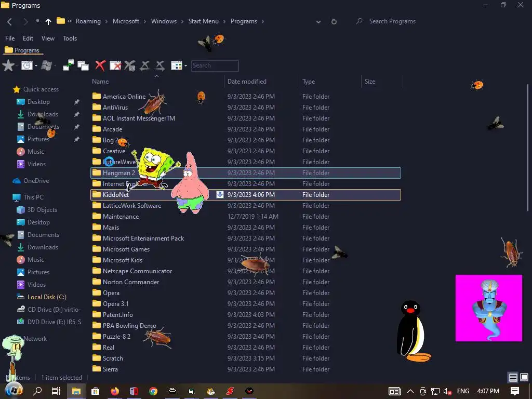This screenshot has width=532, height=399.
Task: Click the Windows Start orb button
Action: (x=14, y=391)
